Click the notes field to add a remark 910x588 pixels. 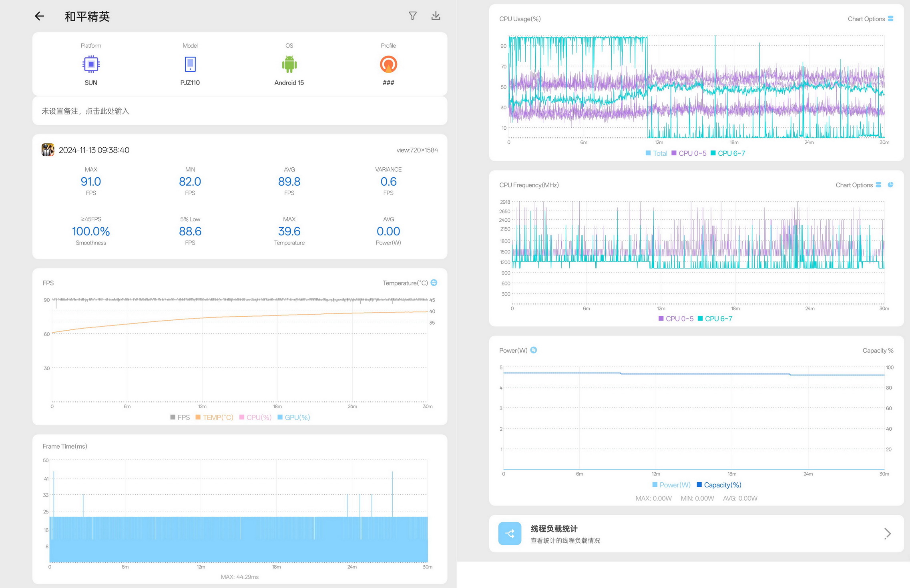pyautogui.click(x=240, y=111)
